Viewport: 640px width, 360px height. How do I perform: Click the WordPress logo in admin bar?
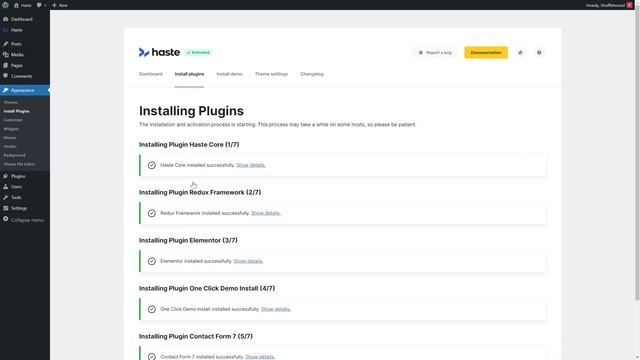[x=5, y=5]
